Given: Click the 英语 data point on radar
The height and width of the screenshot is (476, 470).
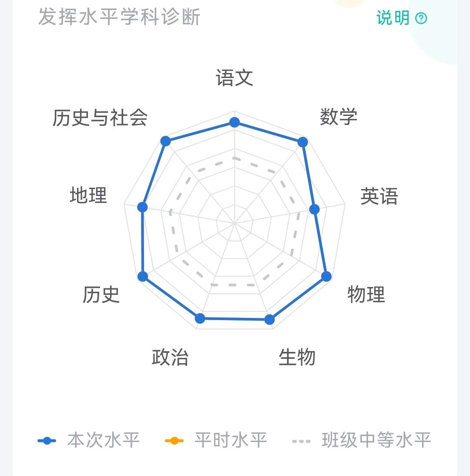Looking at the screenshot, I should [314, 209].
